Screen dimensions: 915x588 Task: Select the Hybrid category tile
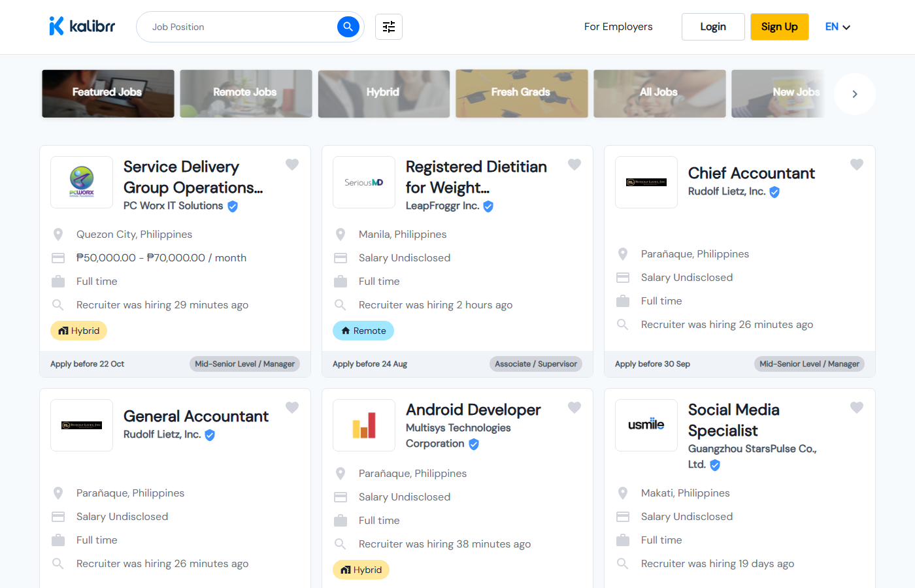coord(384,93)
